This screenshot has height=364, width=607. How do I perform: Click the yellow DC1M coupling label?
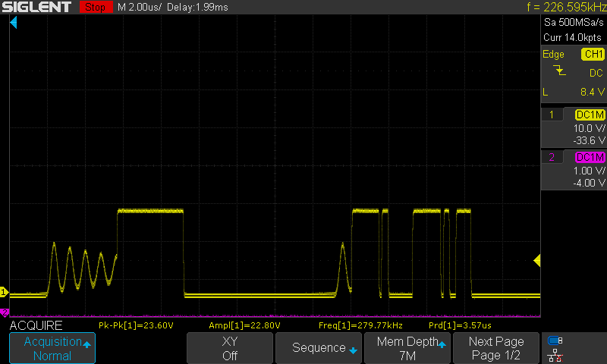(590, 115)
